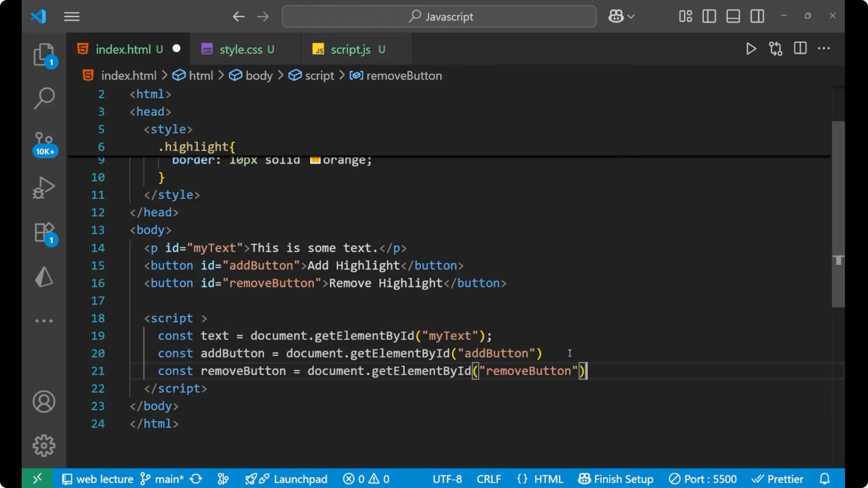Toggle the secondary sidebar visibility

click(x=757, y=16)
